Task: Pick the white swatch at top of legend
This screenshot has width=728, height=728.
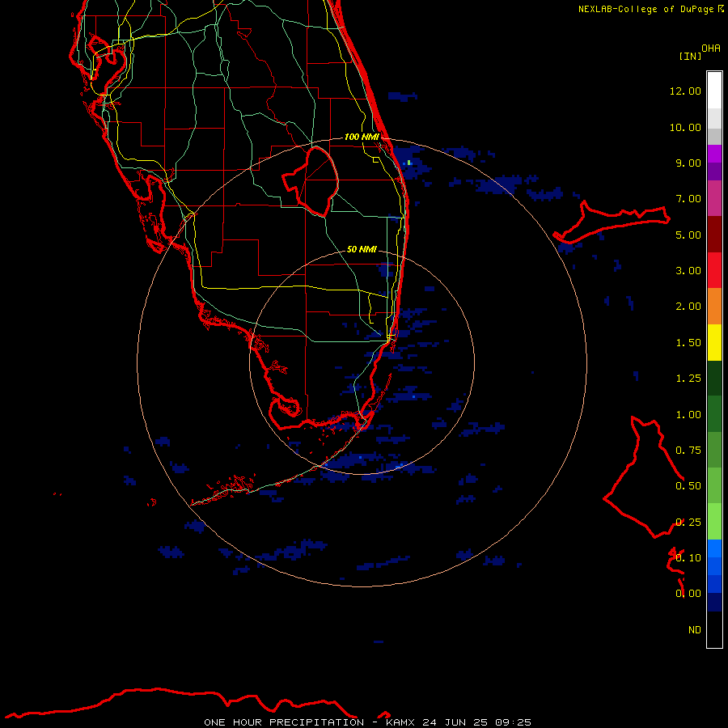Action: pyautogui.click(x=714, y=91)
